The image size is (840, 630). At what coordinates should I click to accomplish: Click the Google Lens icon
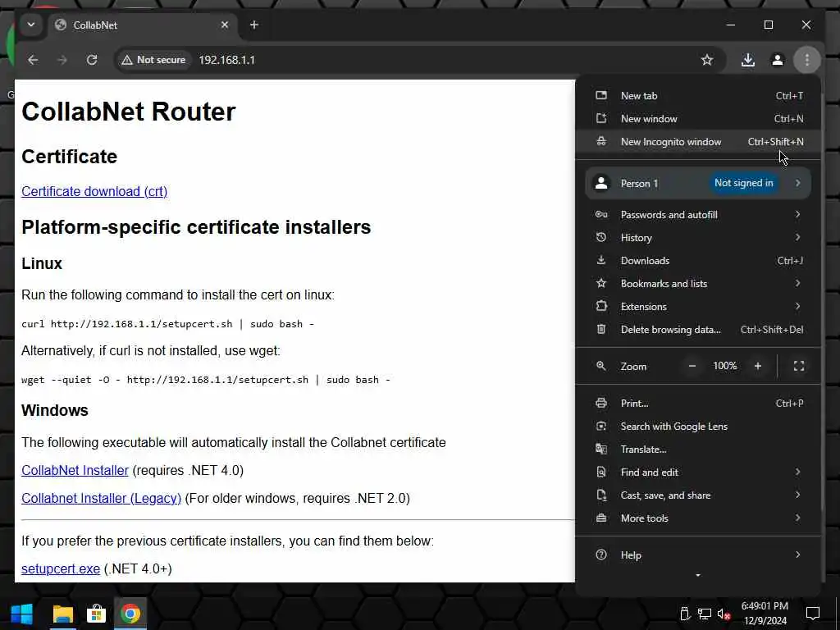coord(601,427)
